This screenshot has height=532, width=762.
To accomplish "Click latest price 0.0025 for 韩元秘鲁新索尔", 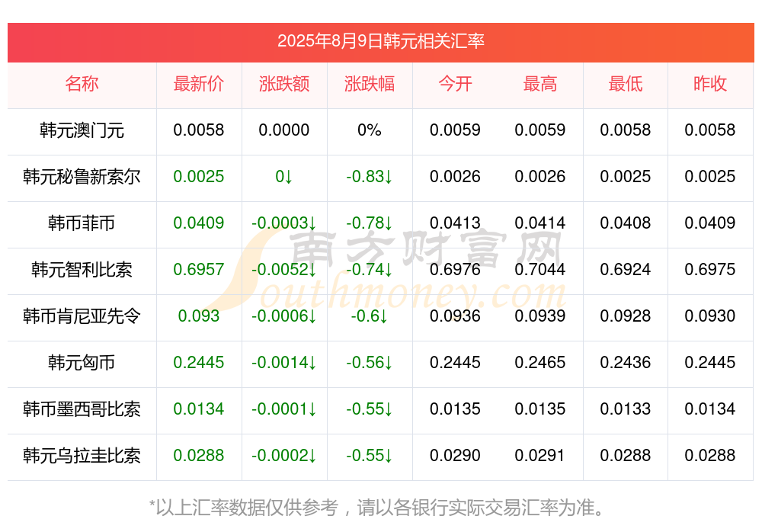I will point(199,177).
